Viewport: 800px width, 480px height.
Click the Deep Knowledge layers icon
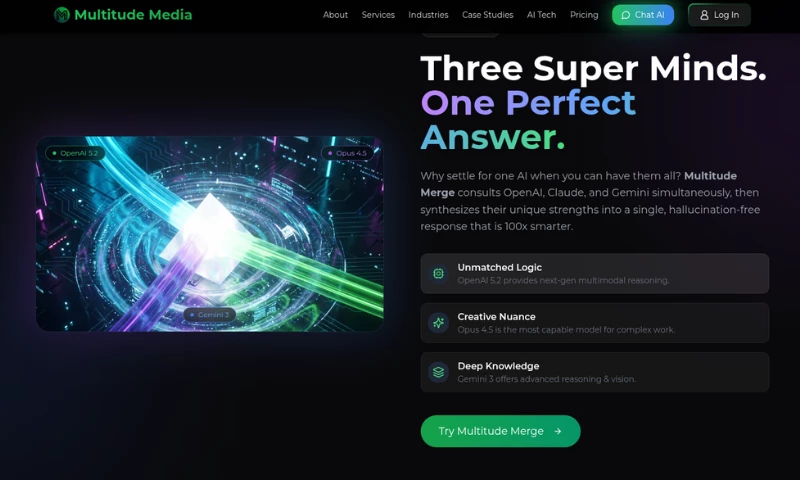pyautogui.click(x=438, y=372)
